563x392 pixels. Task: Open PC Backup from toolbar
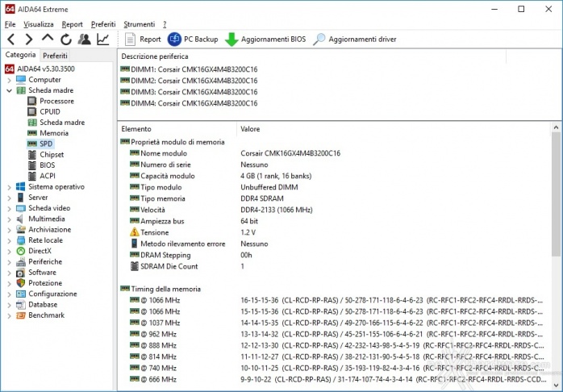click(193, 40)
